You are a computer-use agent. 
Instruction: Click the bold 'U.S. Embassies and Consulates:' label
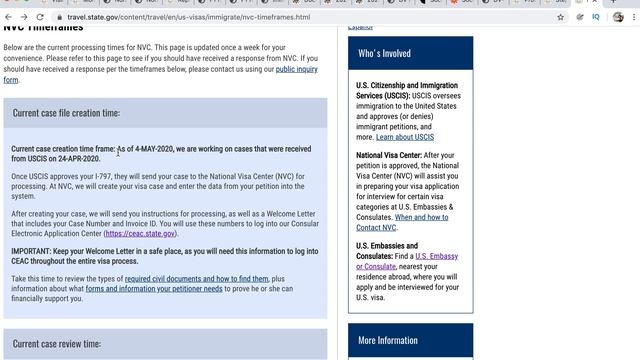[387, 251]
